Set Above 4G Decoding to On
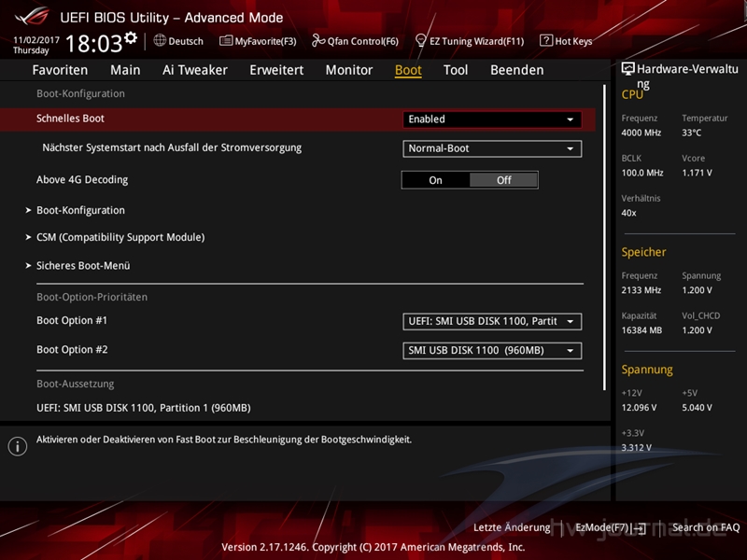Viewport: 747px width, 560px height. (x=435, y=180)
